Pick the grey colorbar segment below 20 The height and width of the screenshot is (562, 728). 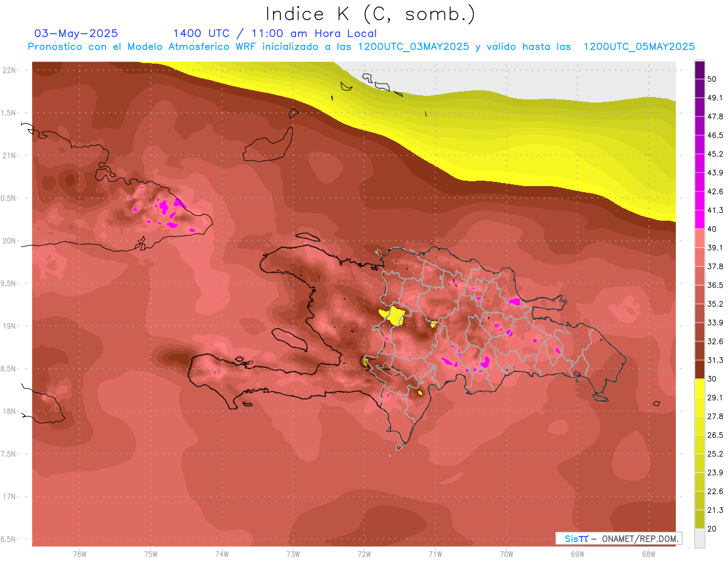pyautogui.click(x=699, y=538)
